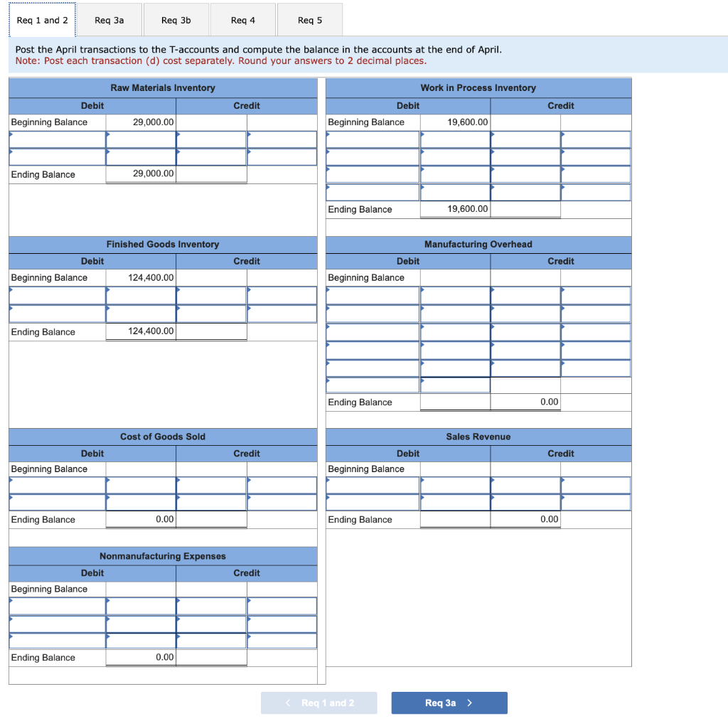Screen dimensions: 728x721
Task: Click the Req 3a navigation button
Action: [449, 703]
